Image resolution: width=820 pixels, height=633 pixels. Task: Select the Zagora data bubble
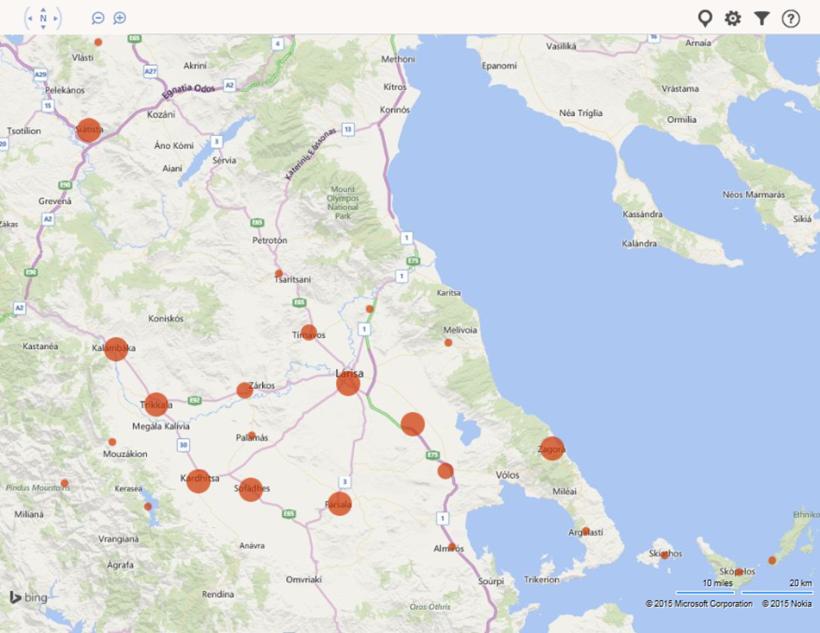[552, 449]
